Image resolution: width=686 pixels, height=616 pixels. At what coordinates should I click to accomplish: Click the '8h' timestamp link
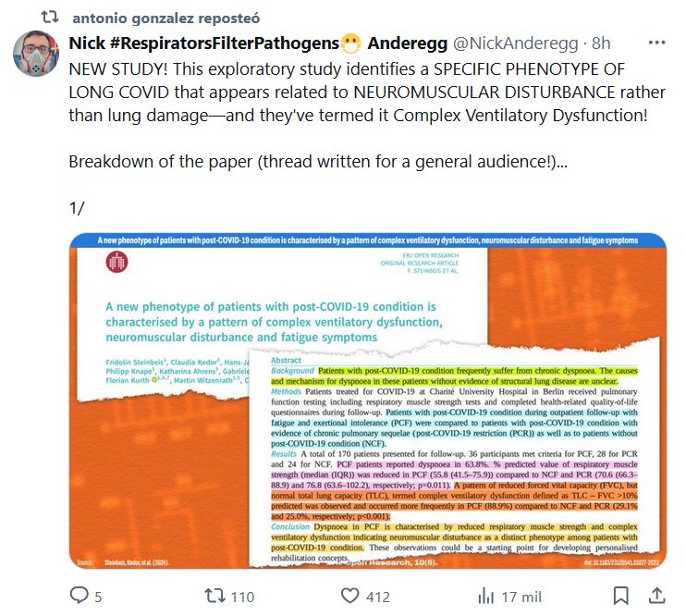tap(601, 43)
